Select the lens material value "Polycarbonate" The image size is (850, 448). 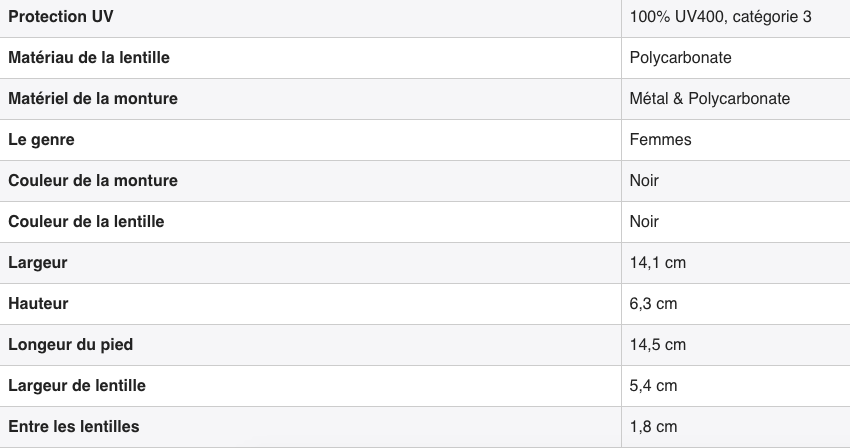coord(680,58)
